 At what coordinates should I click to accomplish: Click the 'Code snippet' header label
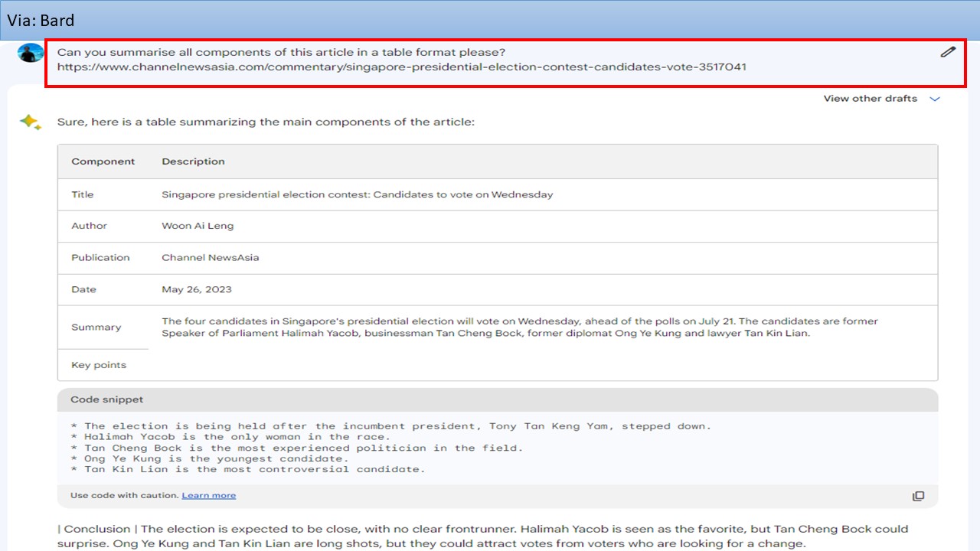[x=106, y=399]
